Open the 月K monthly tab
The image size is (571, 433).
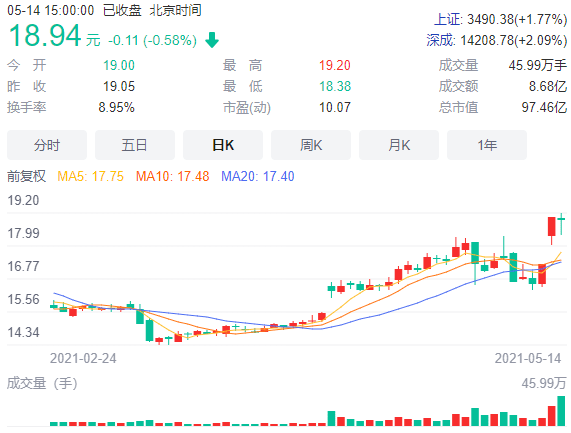399,145
